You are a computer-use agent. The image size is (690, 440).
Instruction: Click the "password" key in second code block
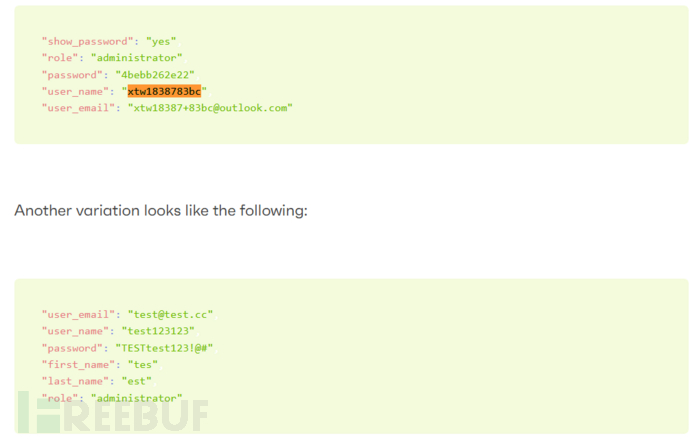click(73, 347)
